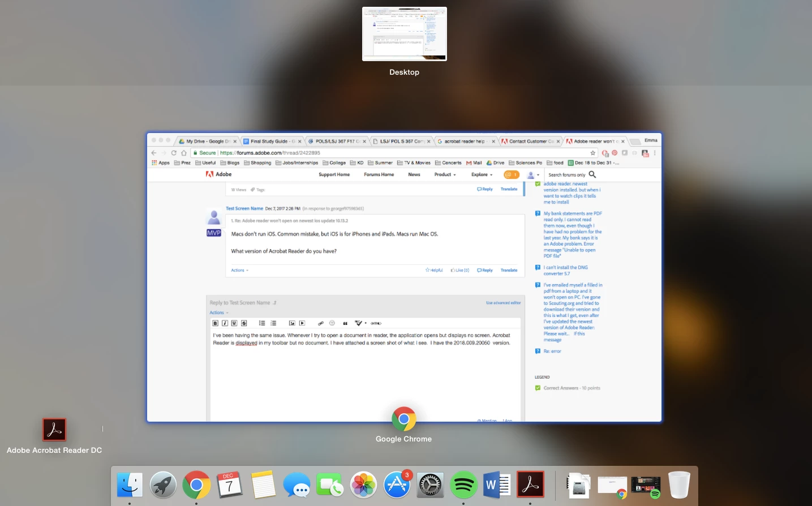Like the MVP reply
Viewport: 812px width, 506px height.
[460, 270]
